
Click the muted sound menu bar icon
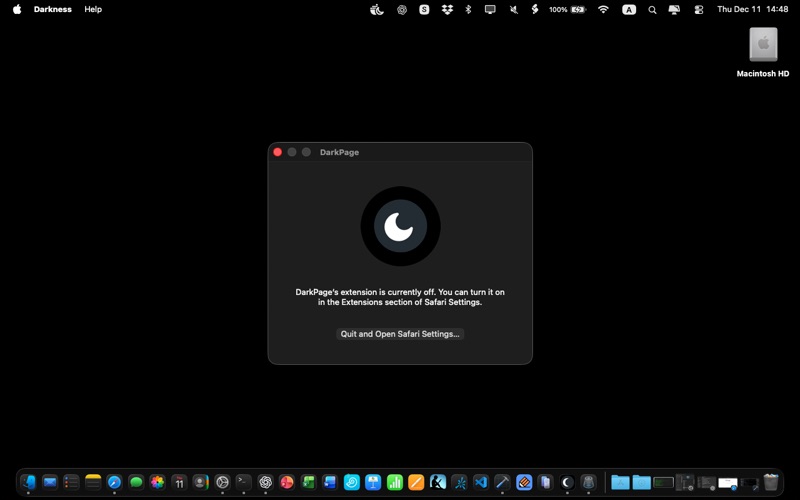[514, 9]
